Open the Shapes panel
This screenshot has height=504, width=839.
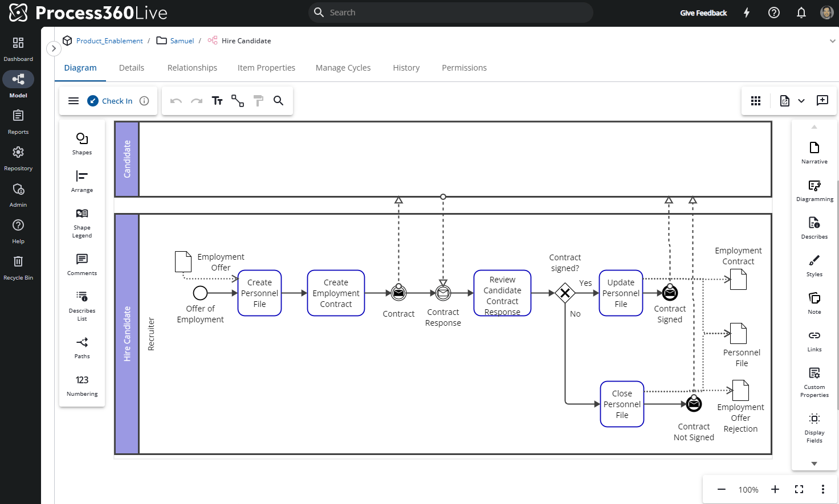tap(82, 144)
